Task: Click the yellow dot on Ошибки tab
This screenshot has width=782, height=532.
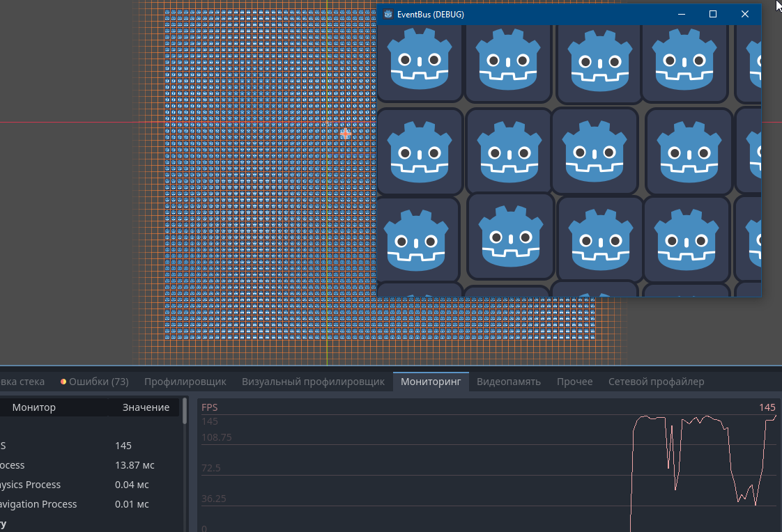Action: (x=63, y=382)
